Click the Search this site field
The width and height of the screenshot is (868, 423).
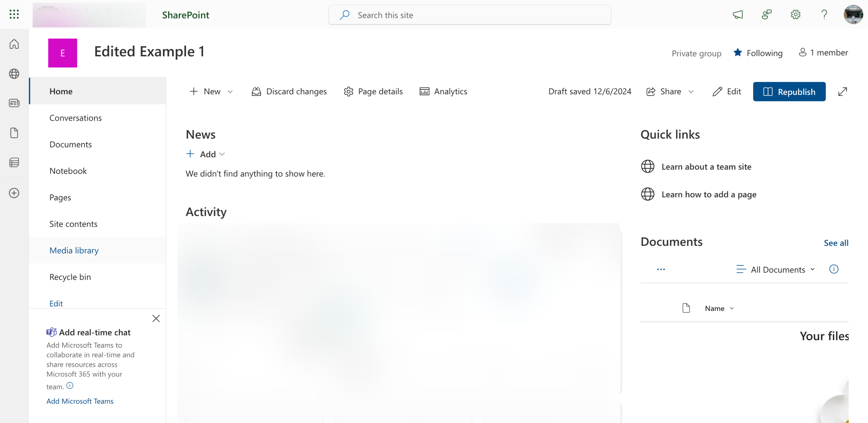pyautogui.click(x=470, y=15)
